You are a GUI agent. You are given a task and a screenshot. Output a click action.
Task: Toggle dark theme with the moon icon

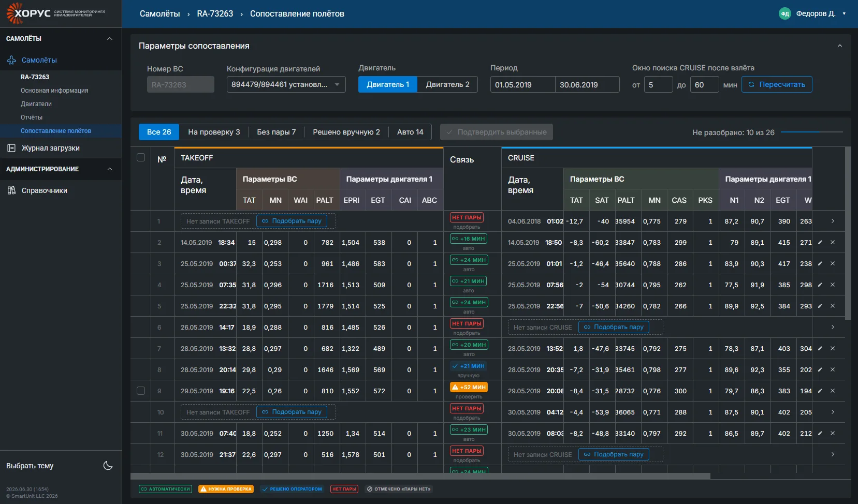point(108,466)
